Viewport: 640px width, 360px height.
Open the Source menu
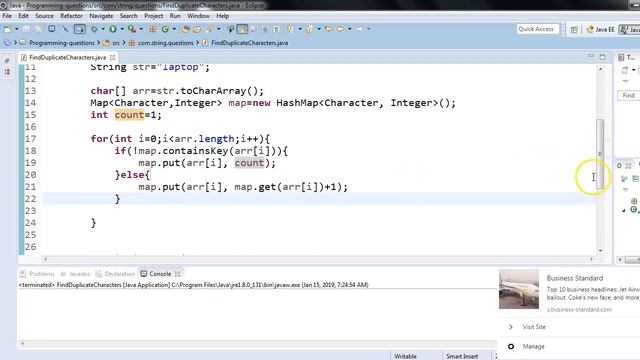click(44, 16)
